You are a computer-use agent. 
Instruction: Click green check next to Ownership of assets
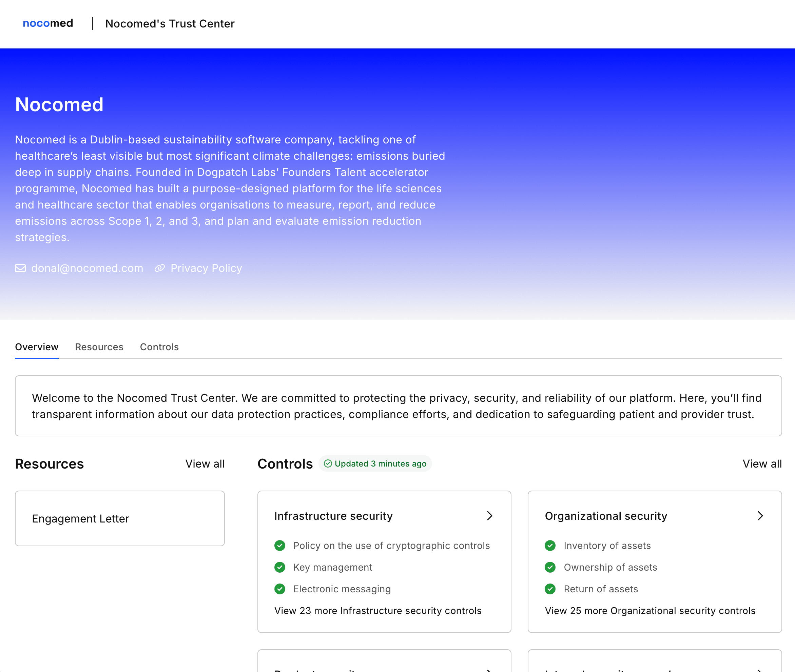click(550, 567)
